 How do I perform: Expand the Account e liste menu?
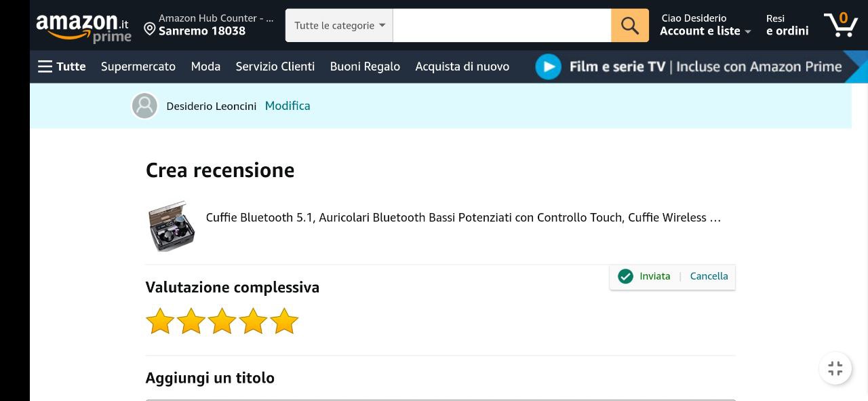[x=705, y=31]
